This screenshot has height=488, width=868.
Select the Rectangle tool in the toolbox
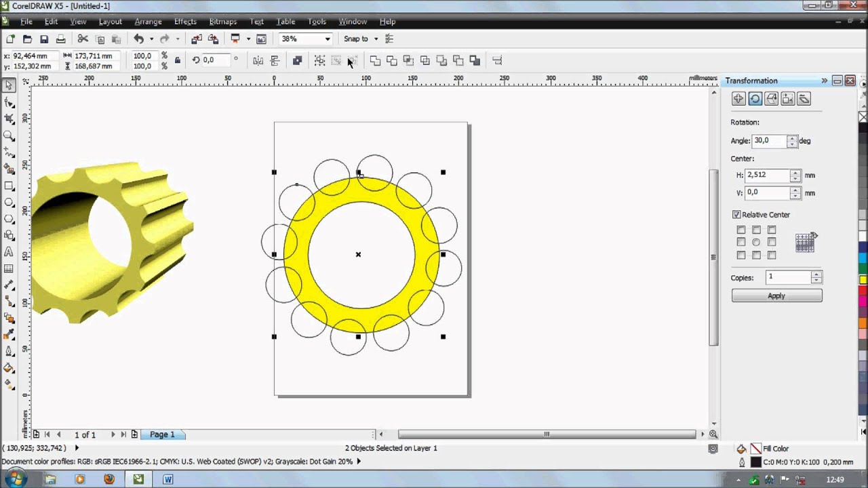(x=9, y=185)
